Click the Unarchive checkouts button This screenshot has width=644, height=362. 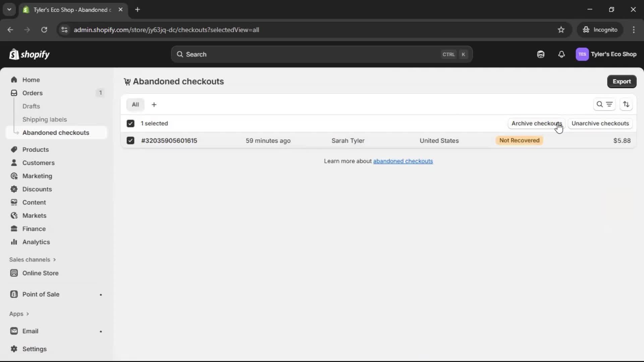[x=600, y=123]
